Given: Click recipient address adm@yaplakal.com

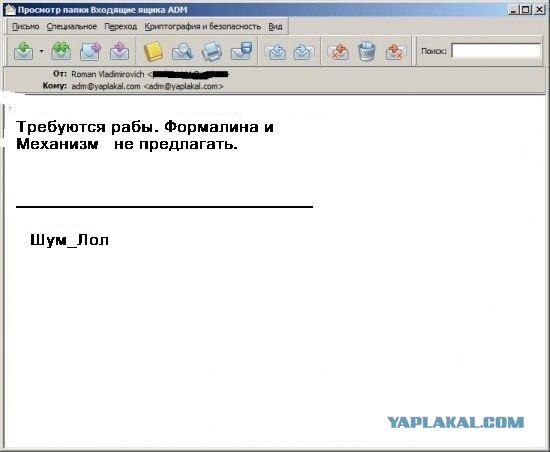Looking at the screenshot, I should [x=106, y=86].
